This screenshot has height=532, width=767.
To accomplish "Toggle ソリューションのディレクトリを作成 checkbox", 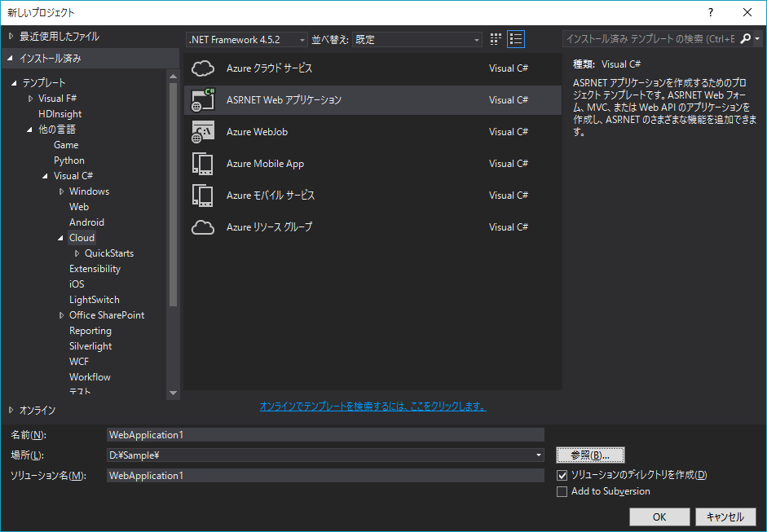I will [562, 475].
